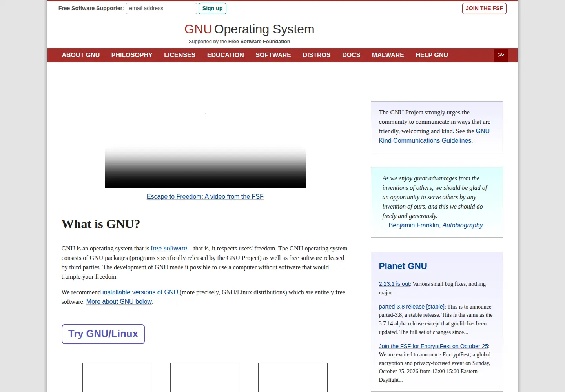Click the Try GNU/Linux button

click(103, 334)
